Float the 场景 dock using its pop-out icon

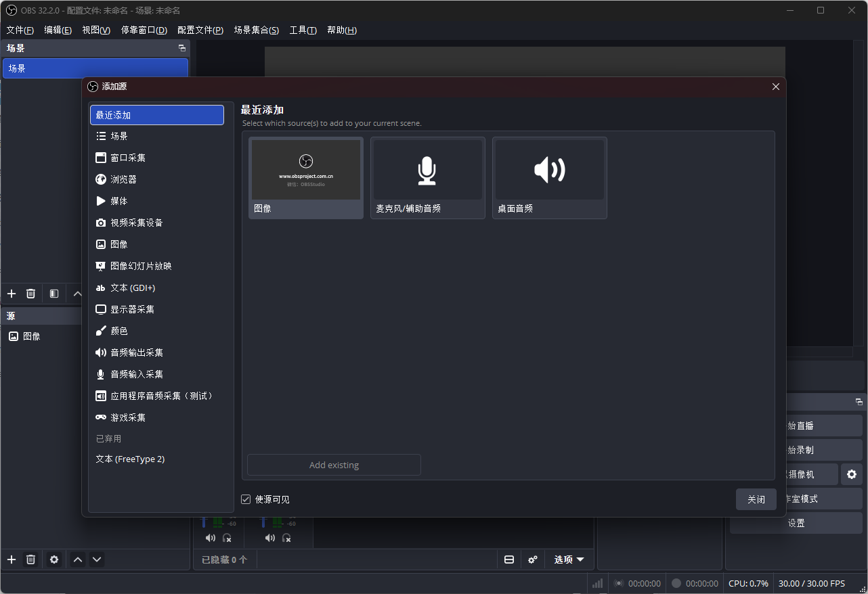[181, 48]
